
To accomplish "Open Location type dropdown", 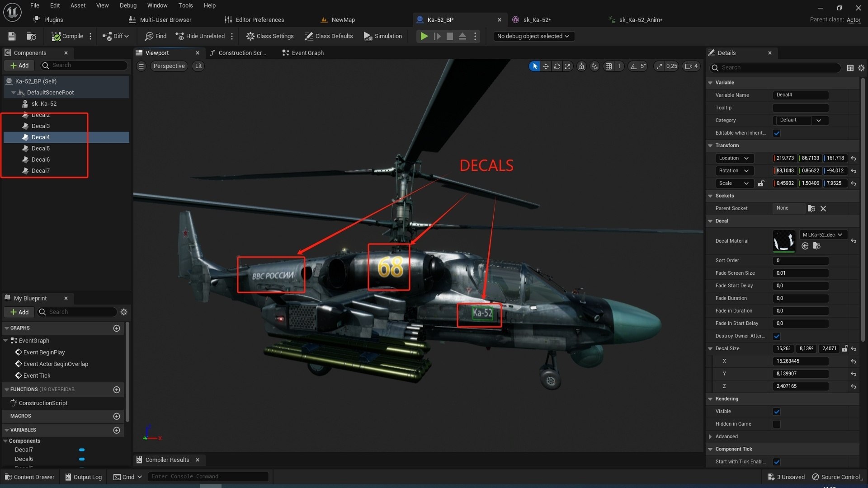I will (735, 158).
